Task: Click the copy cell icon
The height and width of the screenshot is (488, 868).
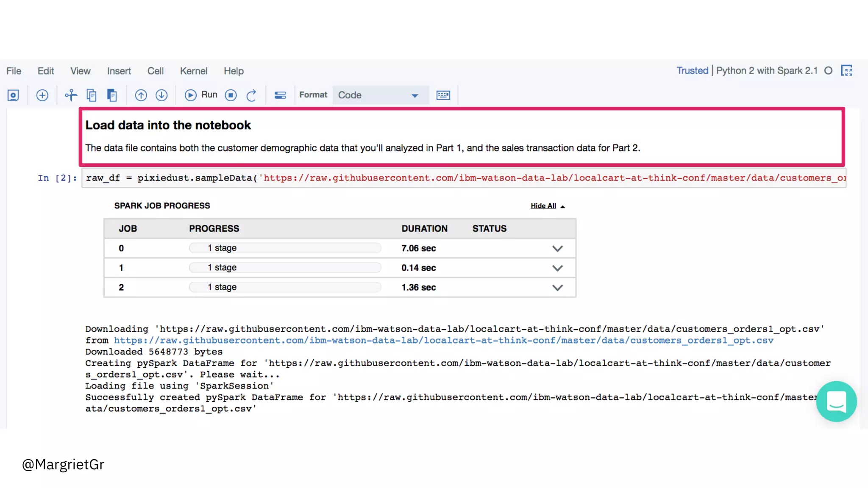Action: click(x=92, y=95)
